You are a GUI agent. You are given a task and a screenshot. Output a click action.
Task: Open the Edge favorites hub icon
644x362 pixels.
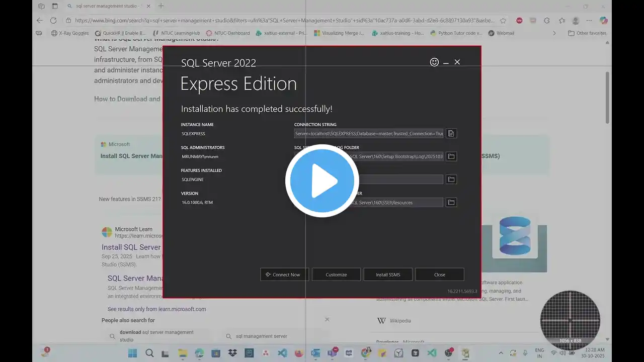561,21
